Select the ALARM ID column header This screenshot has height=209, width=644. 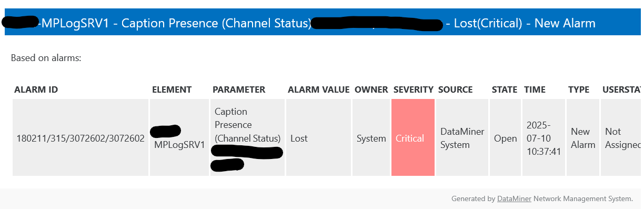[x=36, y=89]
